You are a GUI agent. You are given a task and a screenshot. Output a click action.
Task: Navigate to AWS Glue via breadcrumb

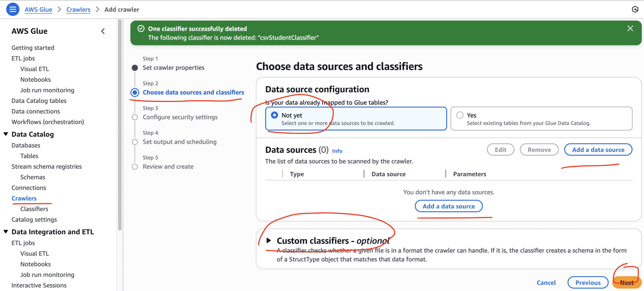pyautogui.click(x=38, y=9)
